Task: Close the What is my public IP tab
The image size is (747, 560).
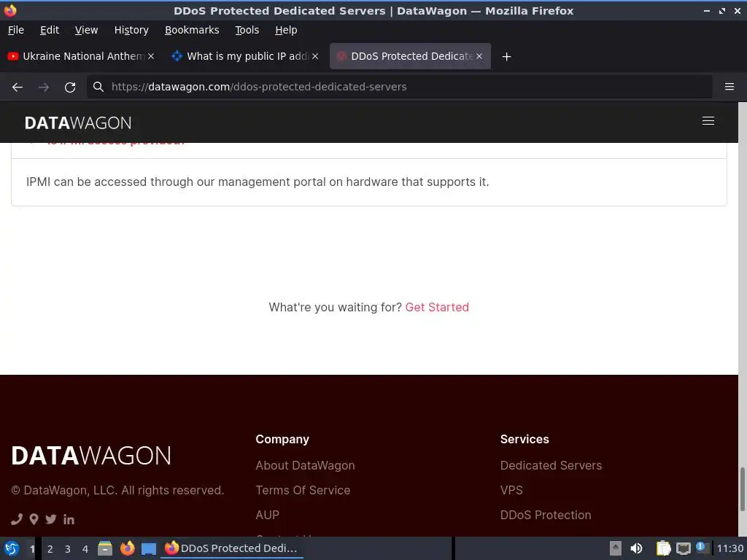Action: 315,56
